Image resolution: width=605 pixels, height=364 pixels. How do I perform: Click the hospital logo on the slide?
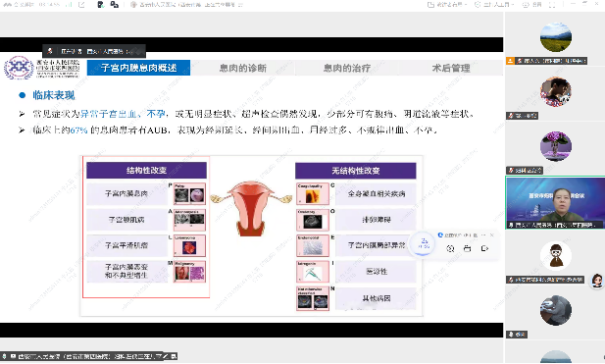click(19, 68)
